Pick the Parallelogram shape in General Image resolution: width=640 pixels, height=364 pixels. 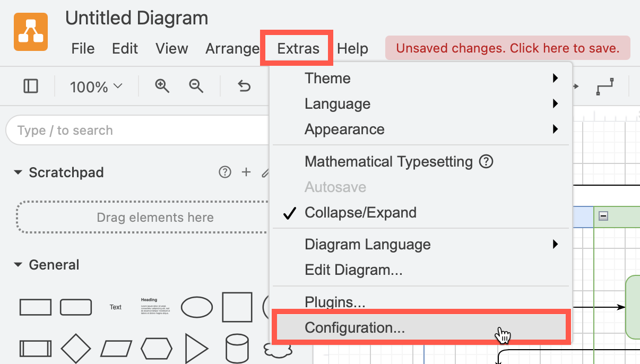[x=116, y=349]
